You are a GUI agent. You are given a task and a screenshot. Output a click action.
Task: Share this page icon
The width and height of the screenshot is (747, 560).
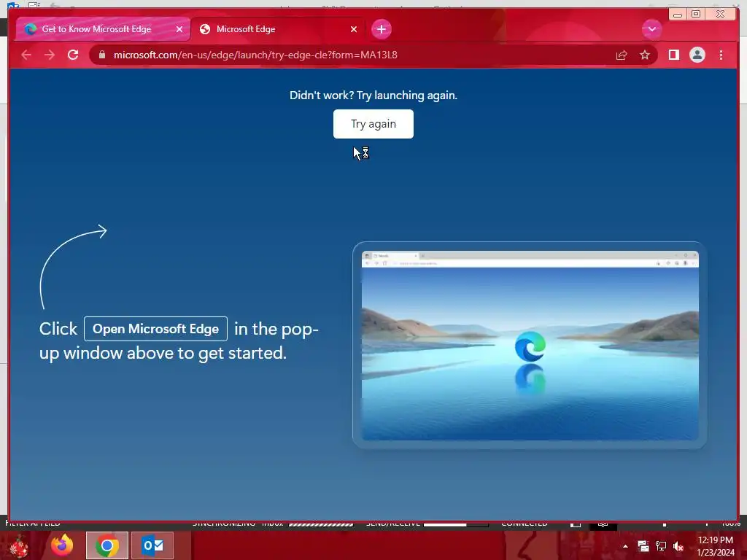[x=622, y=55]
